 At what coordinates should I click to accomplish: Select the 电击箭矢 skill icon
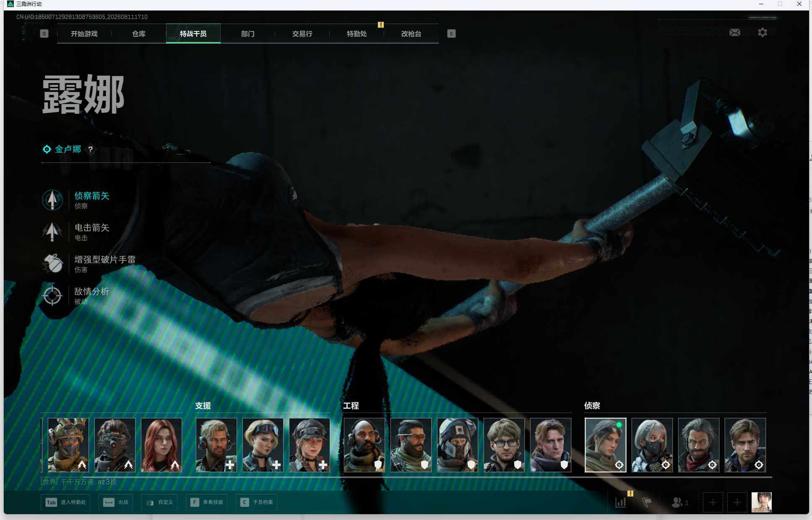point(52,232)
